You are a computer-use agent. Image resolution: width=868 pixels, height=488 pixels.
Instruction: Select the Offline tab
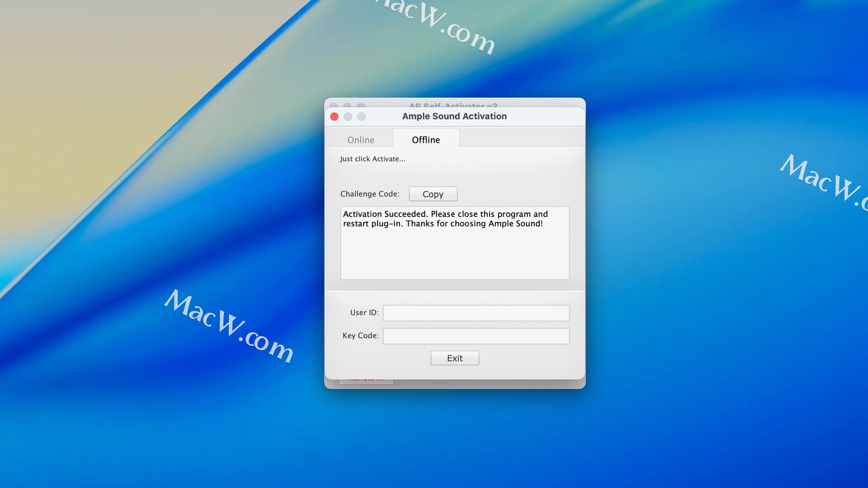[x=426, y=140]
